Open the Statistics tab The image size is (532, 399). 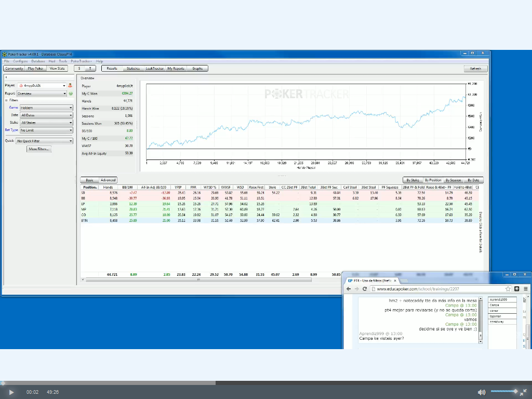134,69
